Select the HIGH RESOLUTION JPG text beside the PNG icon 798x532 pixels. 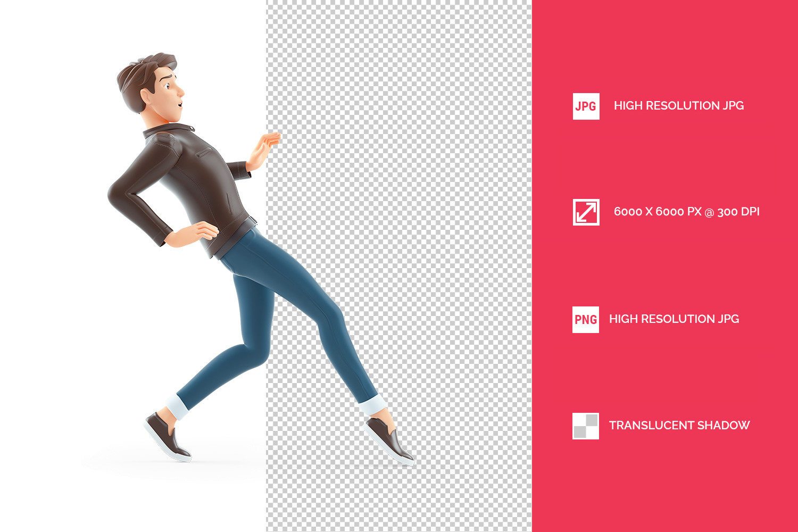pyautogui.click(x=674, y=319)
